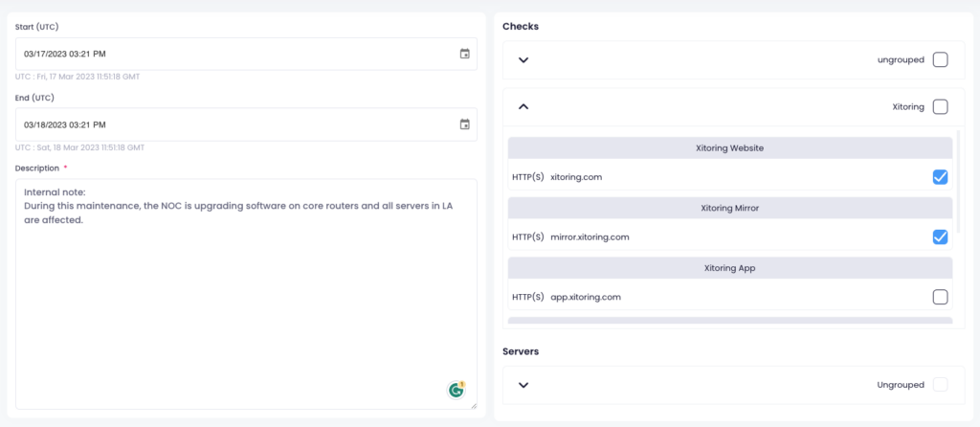Open calendar picker for Start date

tap(464, 54)
